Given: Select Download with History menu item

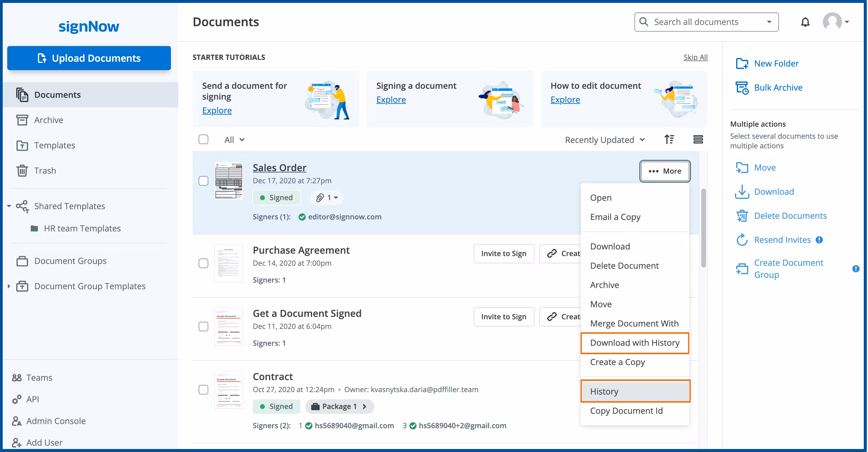Looking at the screenshot, I should pos(634,343).
